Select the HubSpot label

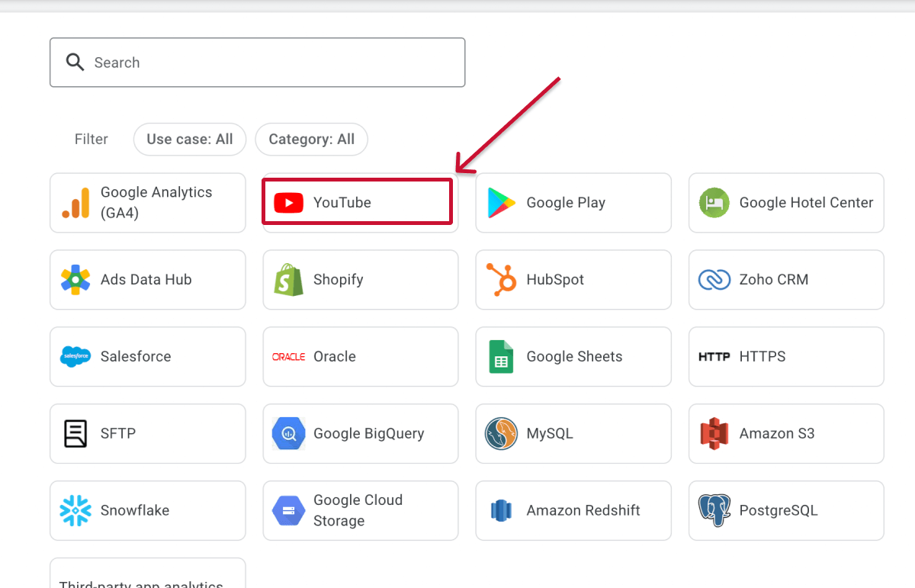tap(555, 280)
